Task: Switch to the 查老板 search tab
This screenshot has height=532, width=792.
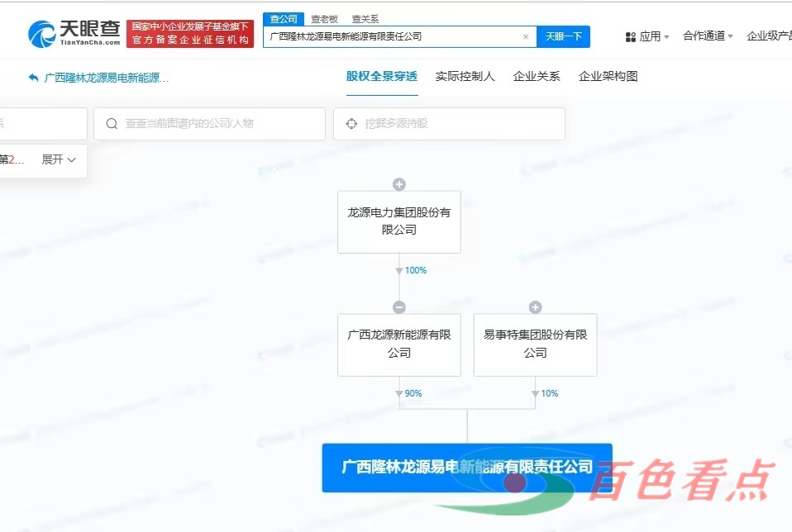Action: pos(324,19)
